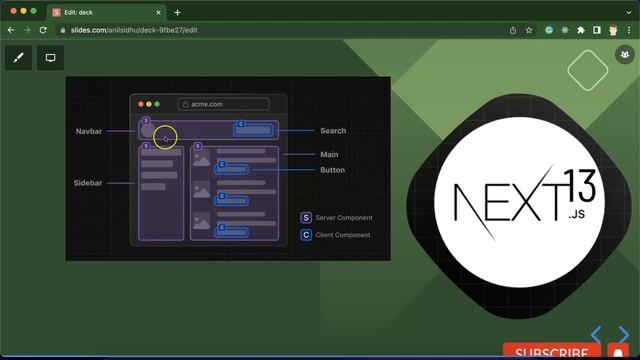
Task: Toggle the browser side panel icon
Action: point(597,30)
